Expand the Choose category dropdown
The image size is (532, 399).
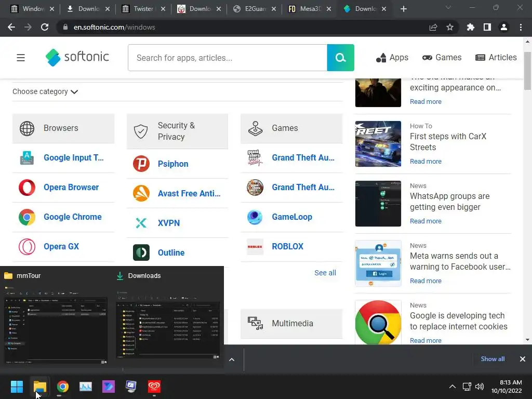pos(45,91)
